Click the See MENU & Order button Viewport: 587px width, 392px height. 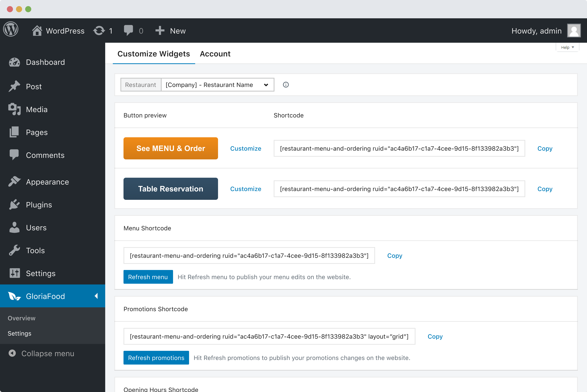(170, 148)
